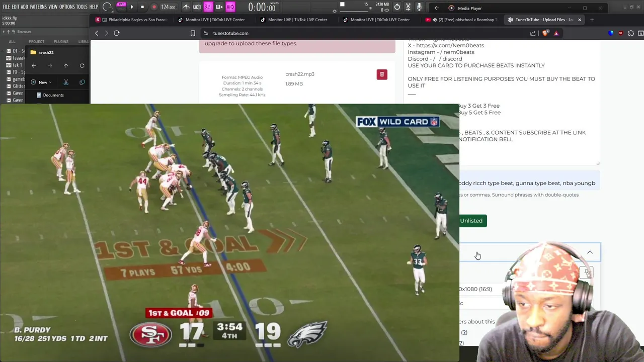The image size is (644, 362).
Task: Open the blue shield extension icon
Action: (611, 33)
